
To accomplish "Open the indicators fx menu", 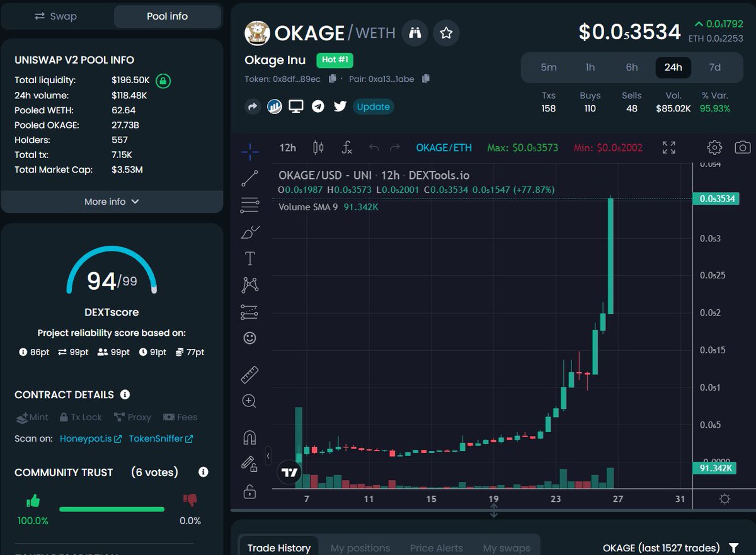I will pos(346,147).
